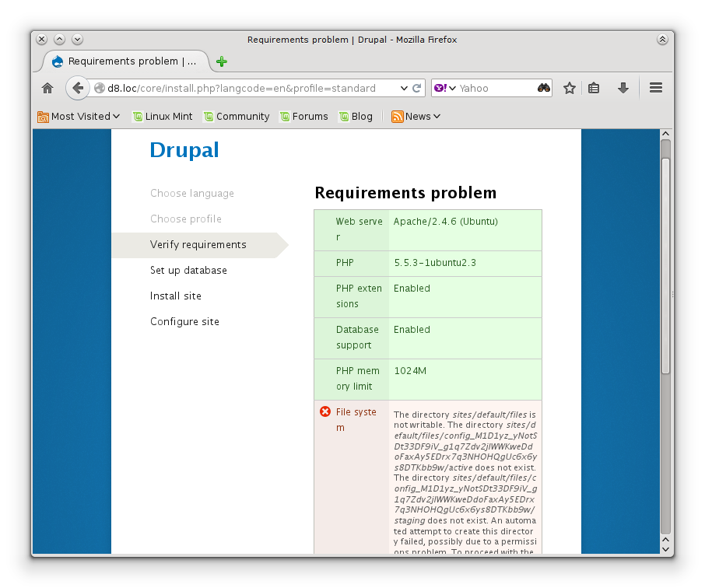Expand the search engine chooser arrow

(452, 88)
